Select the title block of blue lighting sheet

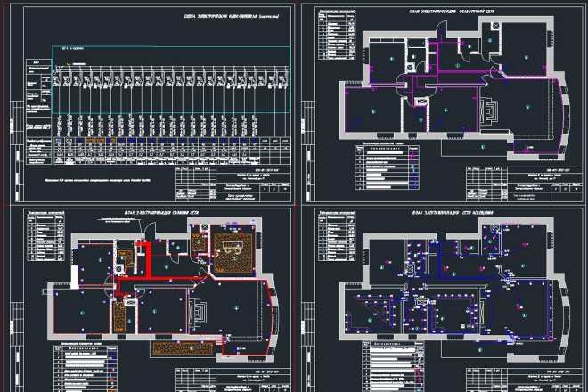(526, 374)
